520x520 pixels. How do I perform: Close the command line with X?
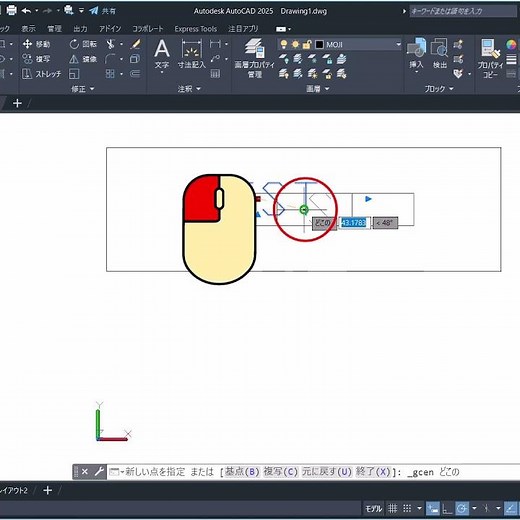pyautogui.click(x=85, y=472)
